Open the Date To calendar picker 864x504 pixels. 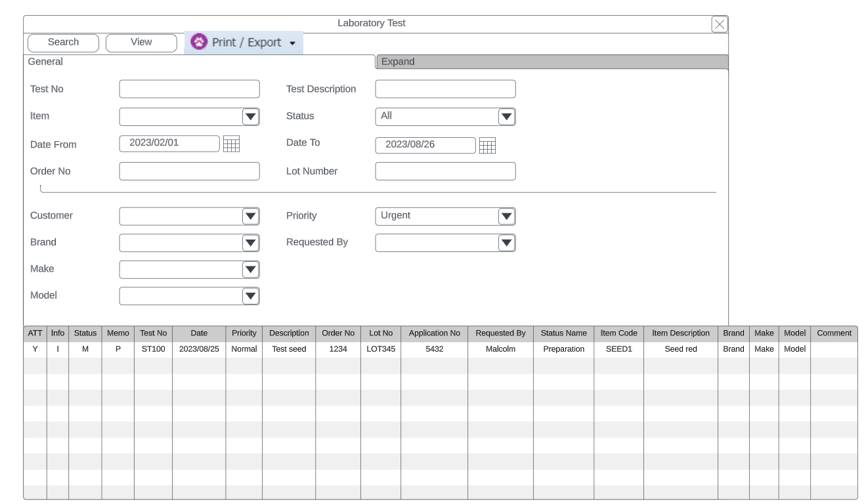pos(487,145)
